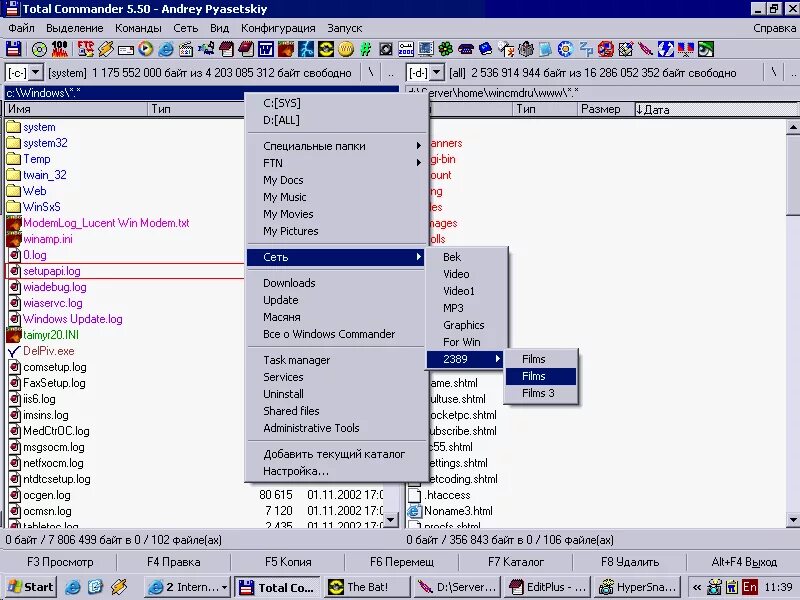This screenshot has height=600, width=800.
Task: Expand hidden tray icons chevron
Action: [x=697, y=587]
